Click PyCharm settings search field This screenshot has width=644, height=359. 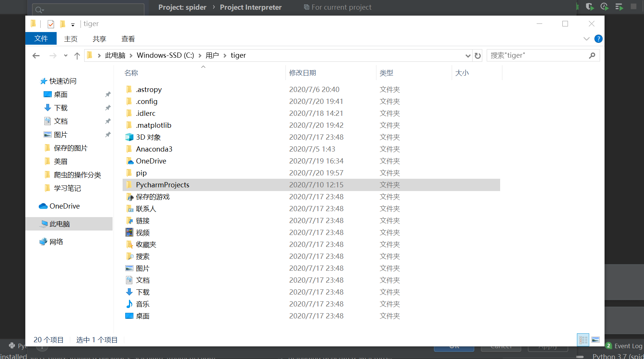point(88,9)
